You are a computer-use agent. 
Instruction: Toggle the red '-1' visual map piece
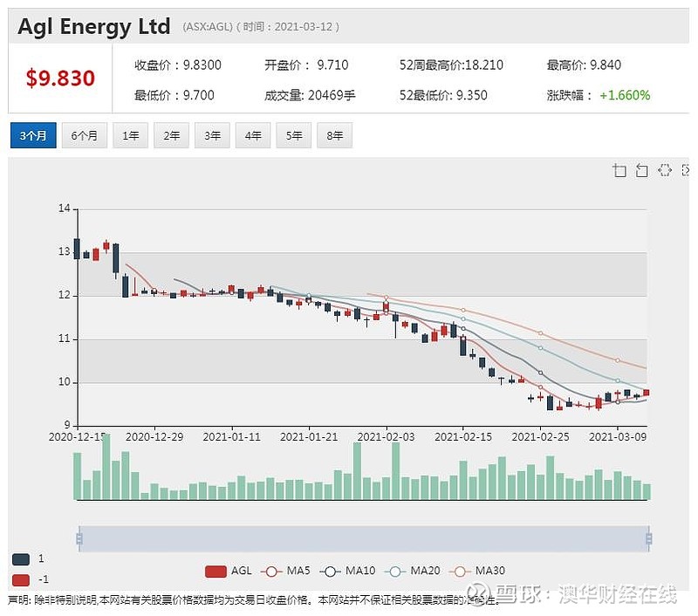coord(21,580)
